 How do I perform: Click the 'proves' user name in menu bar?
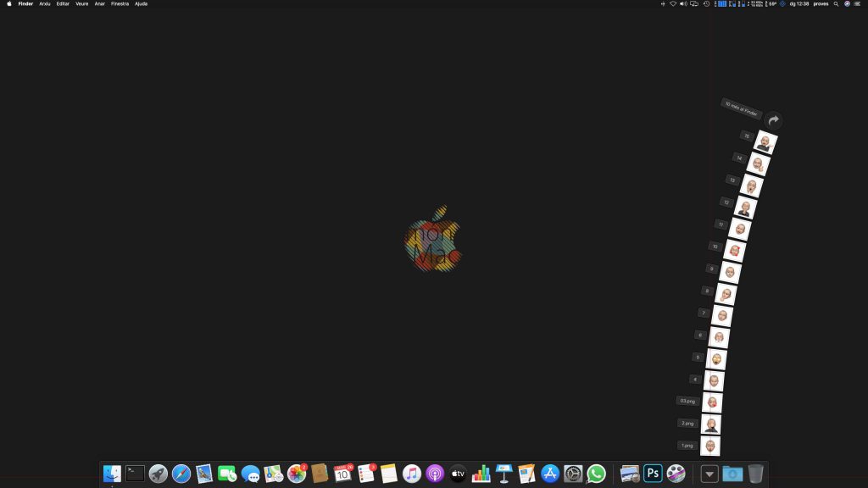(x=821, y=3)
